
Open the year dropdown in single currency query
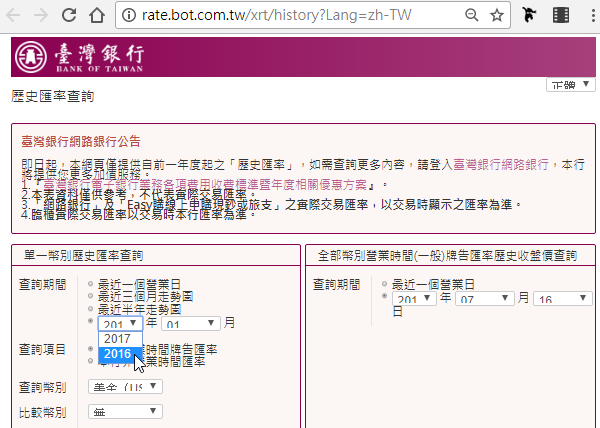click(x=120, y=323)
